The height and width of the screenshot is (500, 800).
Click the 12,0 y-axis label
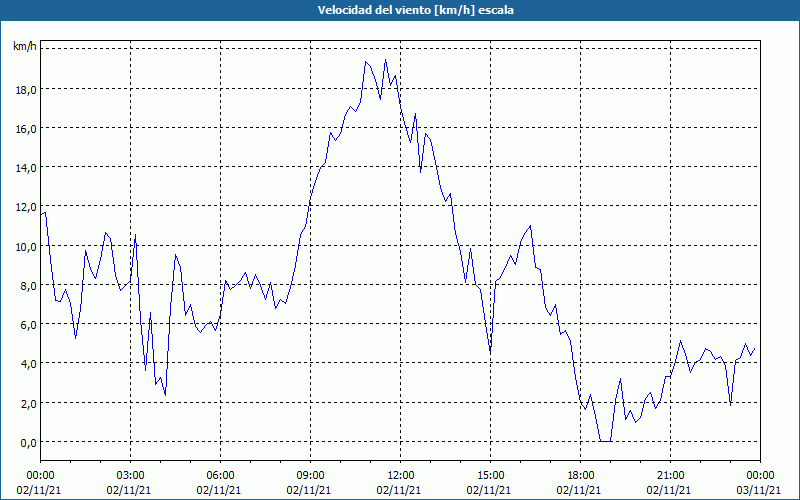tap(26, 207)
